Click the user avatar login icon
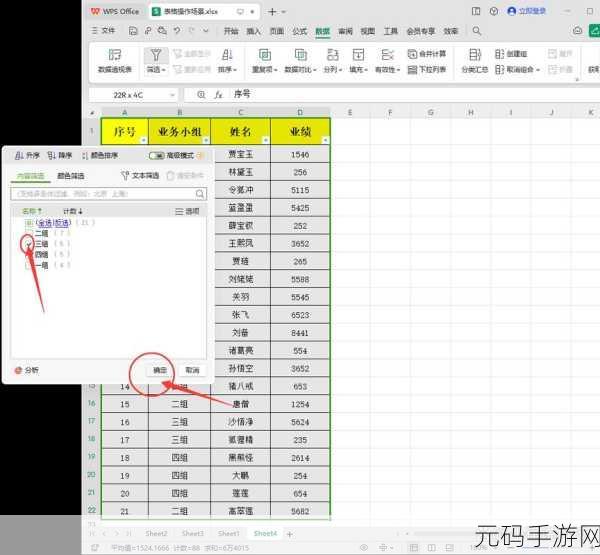This screenshot has height=555, width=600. tap(511, 11)
